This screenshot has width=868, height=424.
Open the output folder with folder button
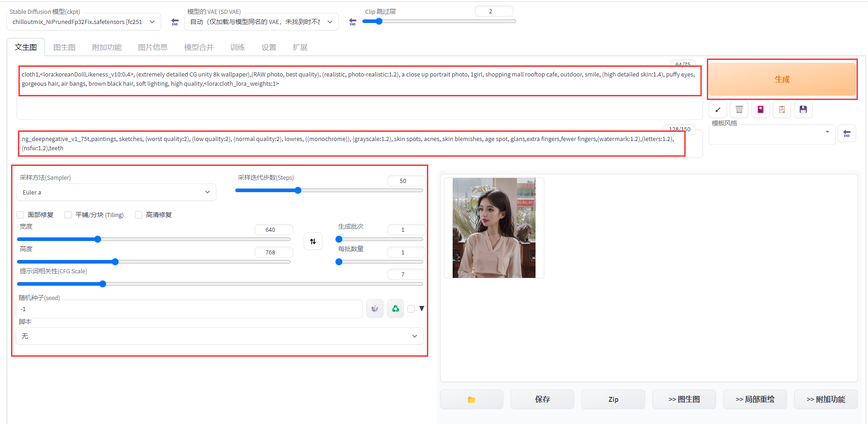tap(472, 400)
